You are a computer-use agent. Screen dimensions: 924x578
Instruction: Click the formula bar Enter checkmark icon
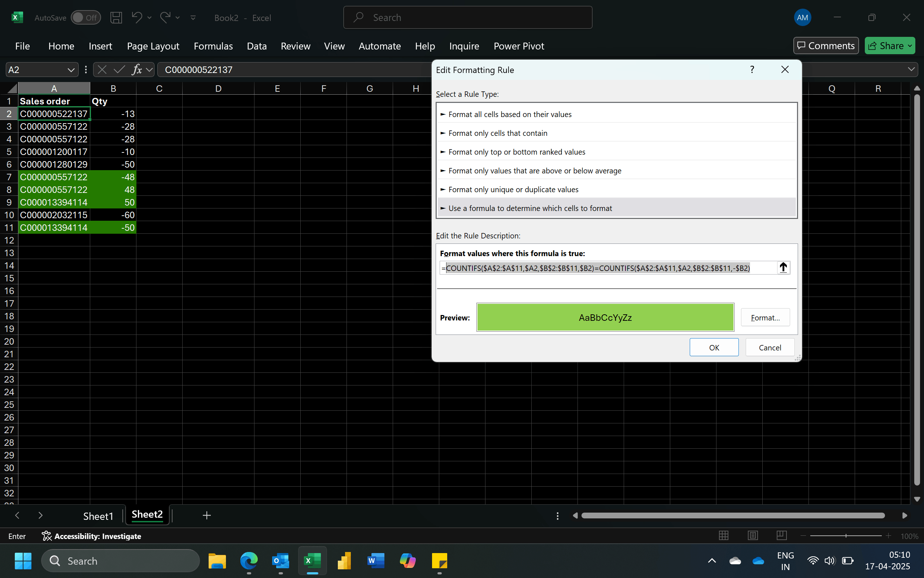tap(119, 70)
